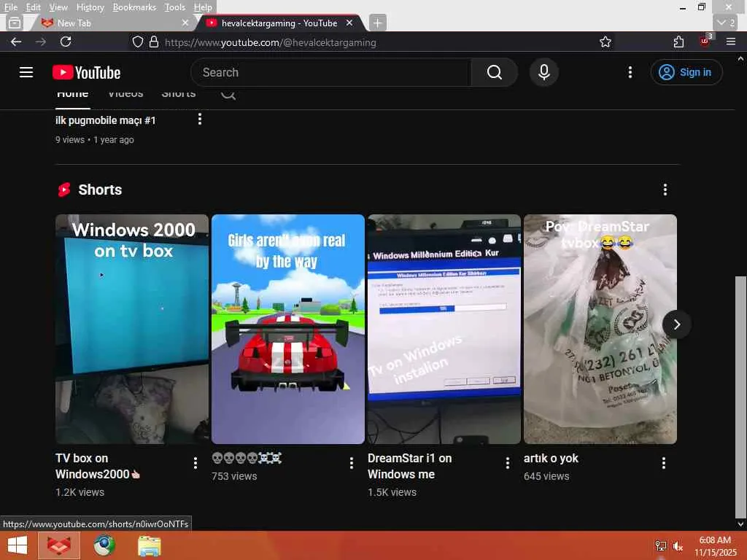Open Shorts section options menu
The width and height of the screenshot is (747, 560).
coord(665,190)
